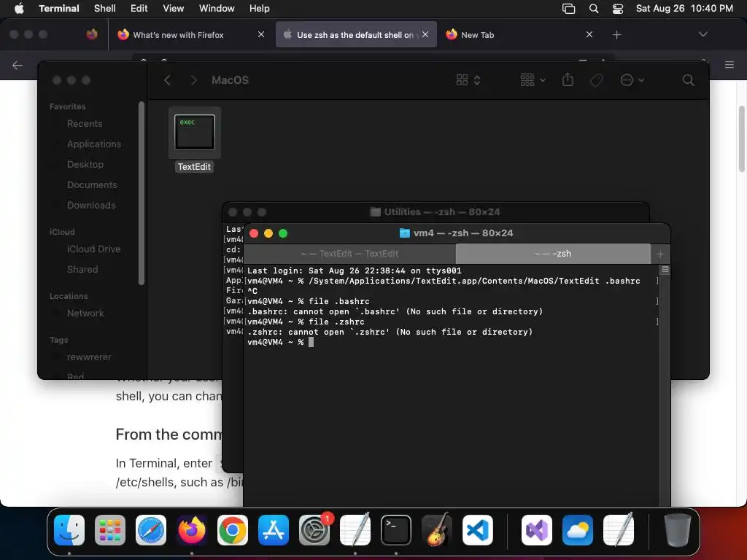This screenshot has height=560, width=747.
Task: Click the date and time in menu bar
Action: click(x=684, y=8)
